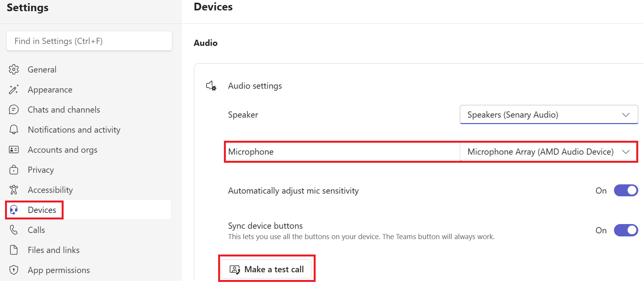Open General settings gear icon
This screenshot has height=285, width=644.
click(14, 69)
